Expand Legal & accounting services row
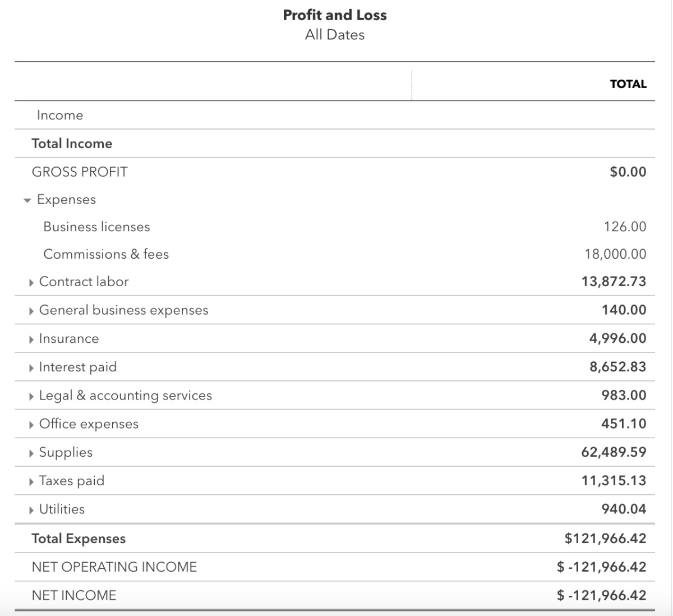Screen dimensions: 673x616 tap(31, 397)
